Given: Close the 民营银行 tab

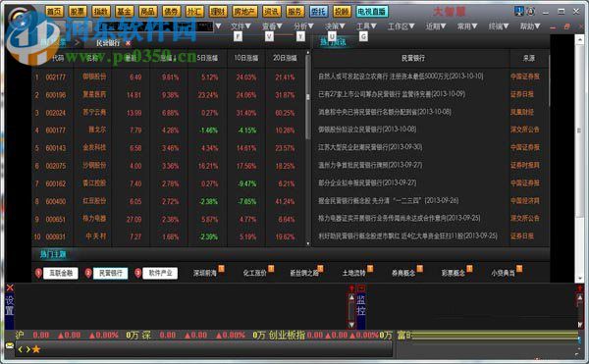Looking at the screenshot, I should [128, 43].
